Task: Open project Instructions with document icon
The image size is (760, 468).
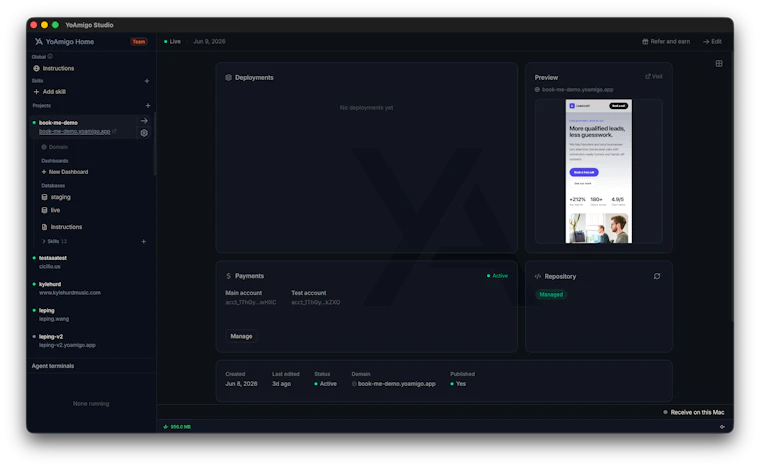Action: (62, 227)
